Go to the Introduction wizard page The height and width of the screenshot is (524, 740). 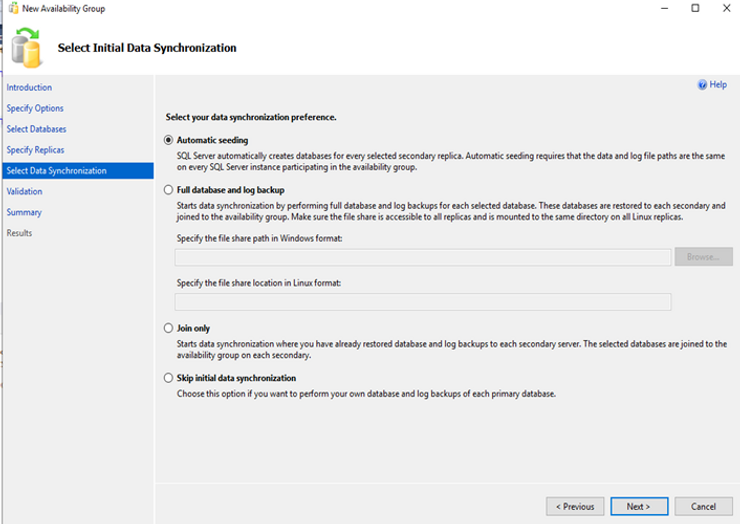pyautogui.click(x=29, y=88)
